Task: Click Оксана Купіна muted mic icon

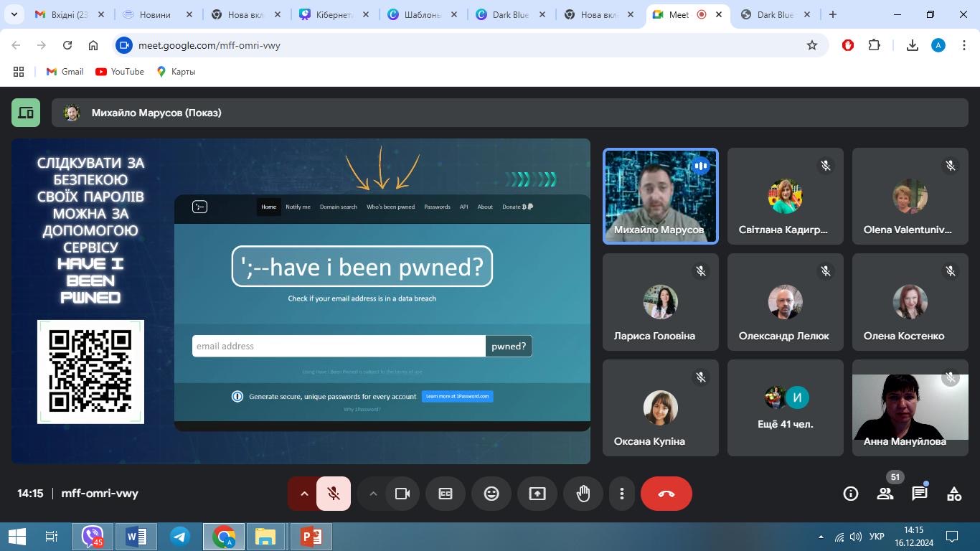Action: [701, 377]
